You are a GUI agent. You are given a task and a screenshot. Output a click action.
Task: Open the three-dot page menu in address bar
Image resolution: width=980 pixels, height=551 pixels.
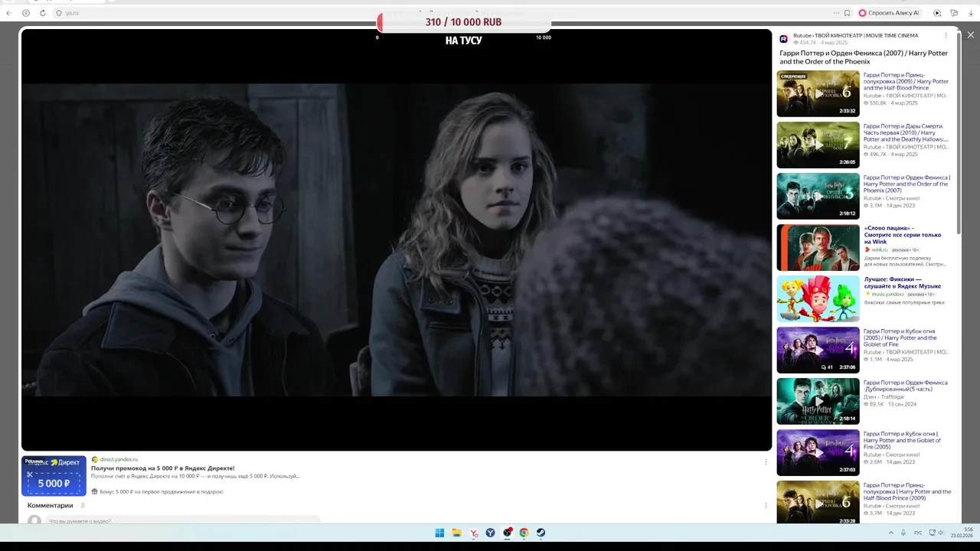click(836, 13)
